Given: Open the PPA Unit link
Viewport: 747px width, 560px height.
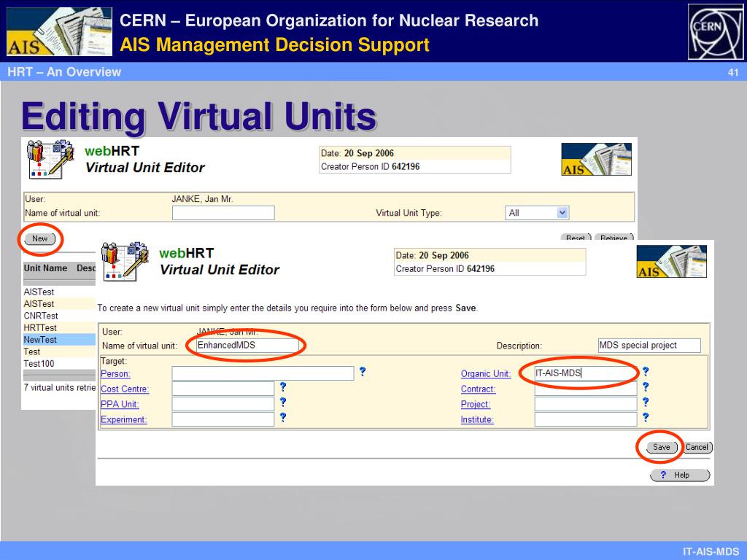Looking at the screenshot, I should pyautogui.click(x=120, y=404).
